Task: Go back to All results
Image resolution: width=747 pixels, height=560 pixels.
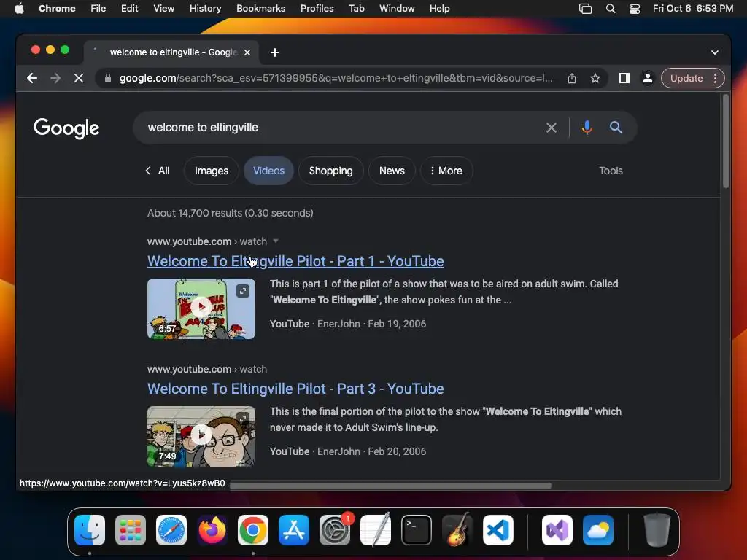Action: tap(158, 171)
